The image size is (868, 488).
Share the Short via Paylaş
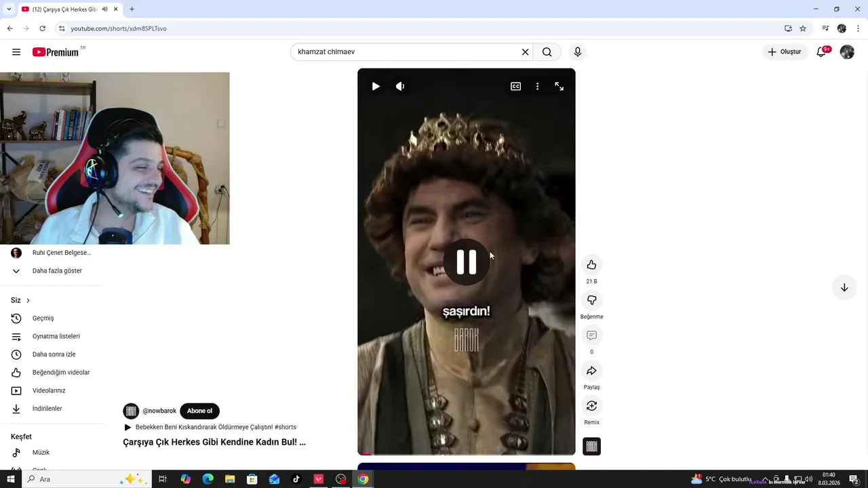pos(591,371)
